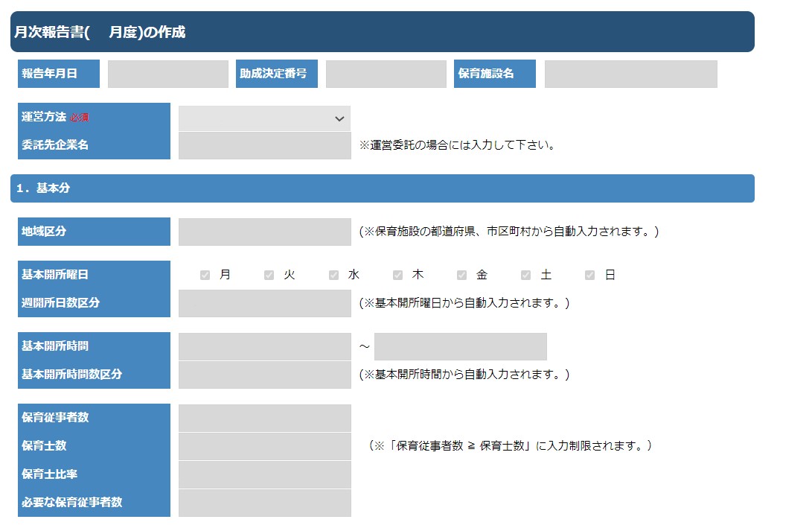812x528 pixels.
Task: Select the 週開所日数区分 field
Action: click(x=264, y=304)
